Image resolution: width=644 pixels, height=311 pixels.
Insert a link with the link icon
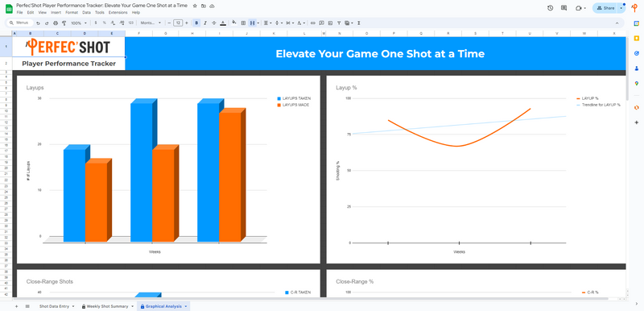[x=312, y=23]
